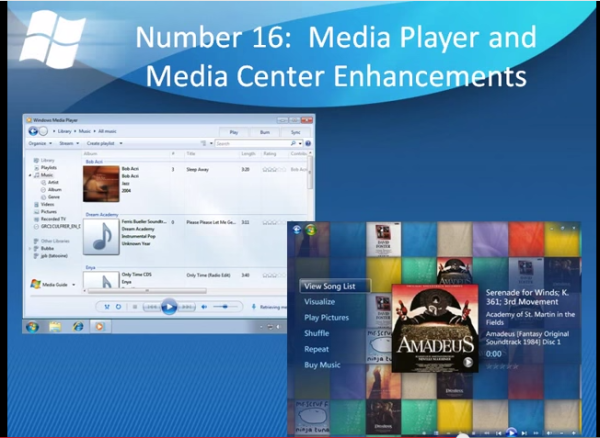Screen dimensions: 600x438
Task: Click the Search box in Media Player
Action: [x=252, y=143]
